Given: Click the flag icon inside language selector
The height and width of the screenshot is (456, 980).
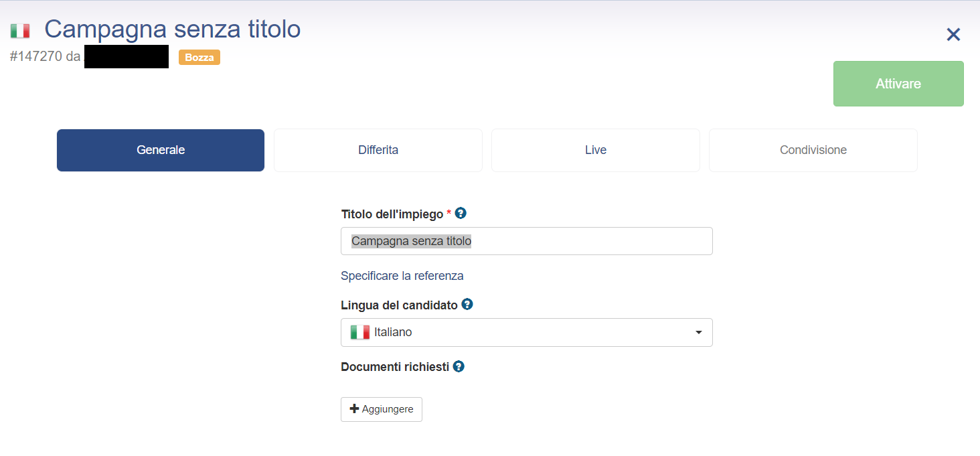Looking at the screenshot, I should (360, 332).
